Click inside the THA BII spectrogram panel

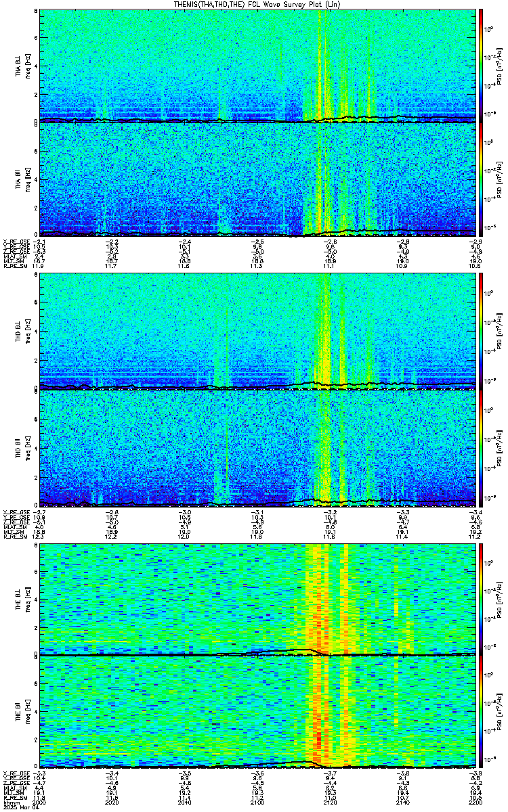[x=257, y=179]
